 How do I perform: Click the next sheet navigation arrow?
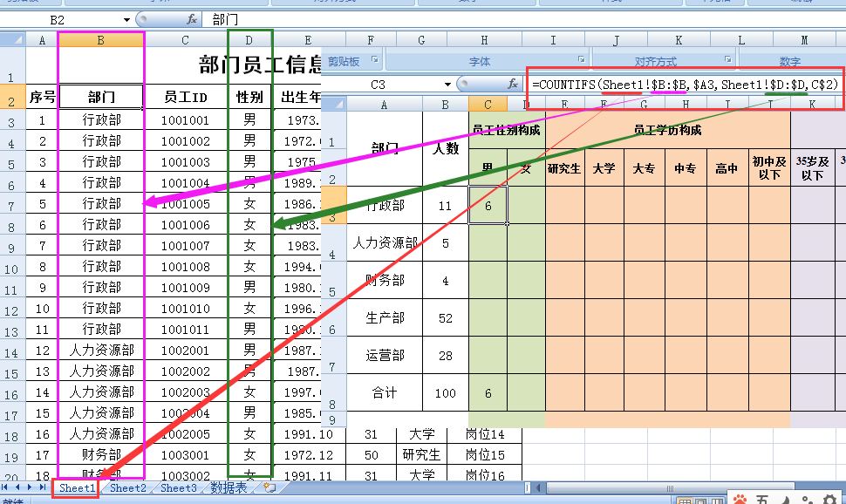click(30, 487)
